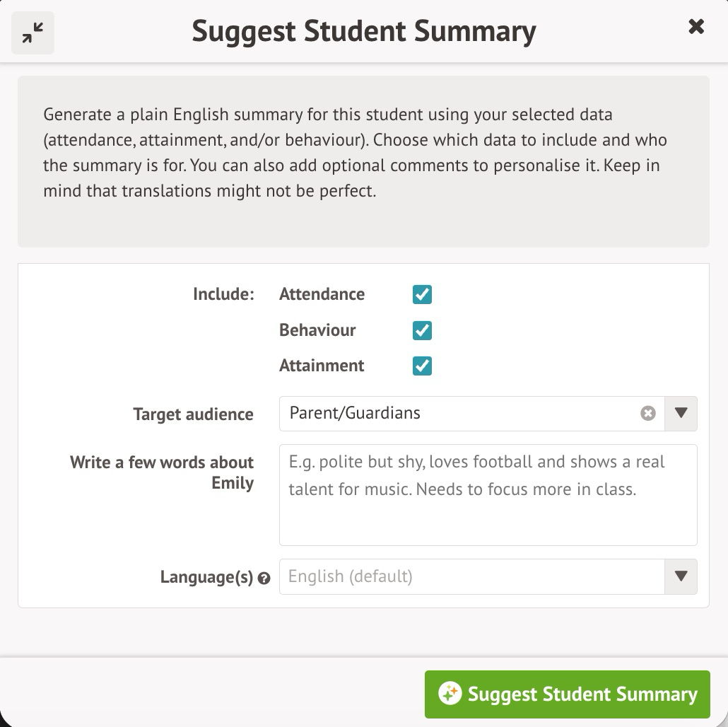Click the collapse dialog arrows icon
The width and height of the screenshot is (728, 727).
(33, 33)
